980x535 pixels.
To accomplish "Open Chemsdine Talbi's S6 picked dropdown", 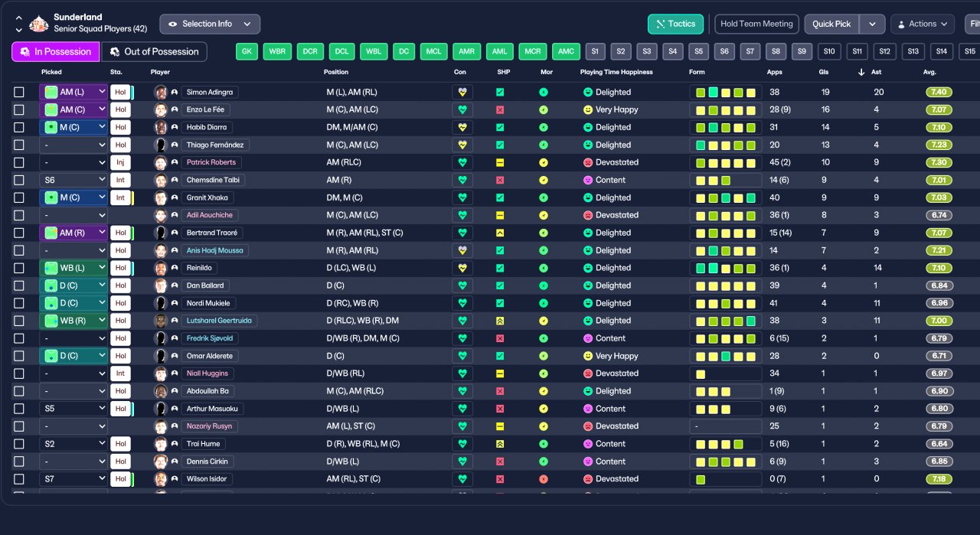I will tap(73, 180).
